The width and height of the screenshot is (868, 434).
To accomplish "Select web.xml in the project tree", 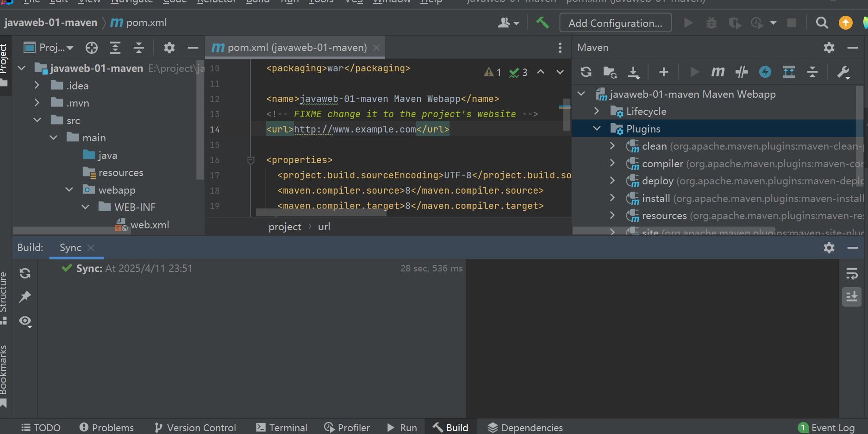I will pos(149,225).
